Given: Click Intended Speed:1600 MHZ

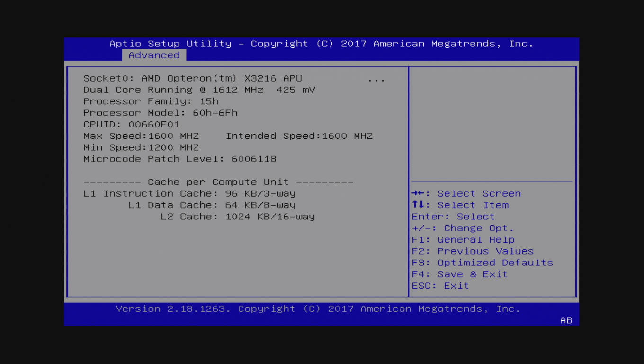Looking at the screenshot, I should pyautogui.click(x=299, y=136).
